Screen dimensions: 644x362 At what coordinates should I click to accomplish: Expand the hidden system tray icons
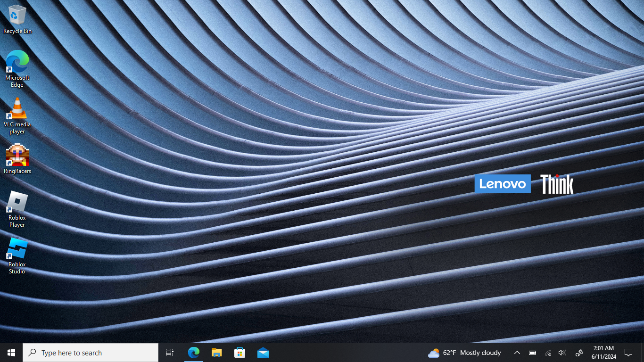point(517,353)
